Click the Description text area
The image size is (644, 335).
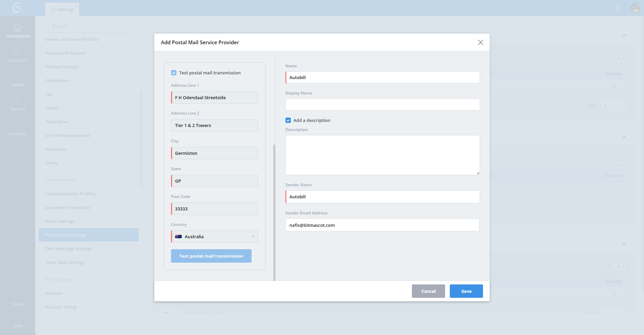pos(382,155)
